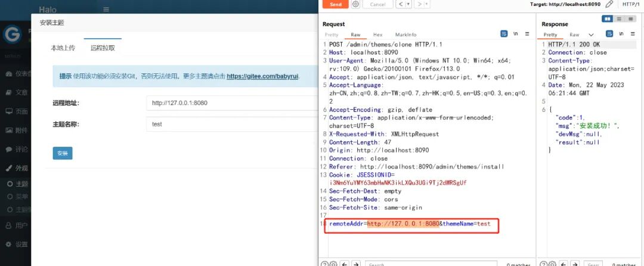
Task: Focus the Response panel search field
Action: click(x=593, y=264)
